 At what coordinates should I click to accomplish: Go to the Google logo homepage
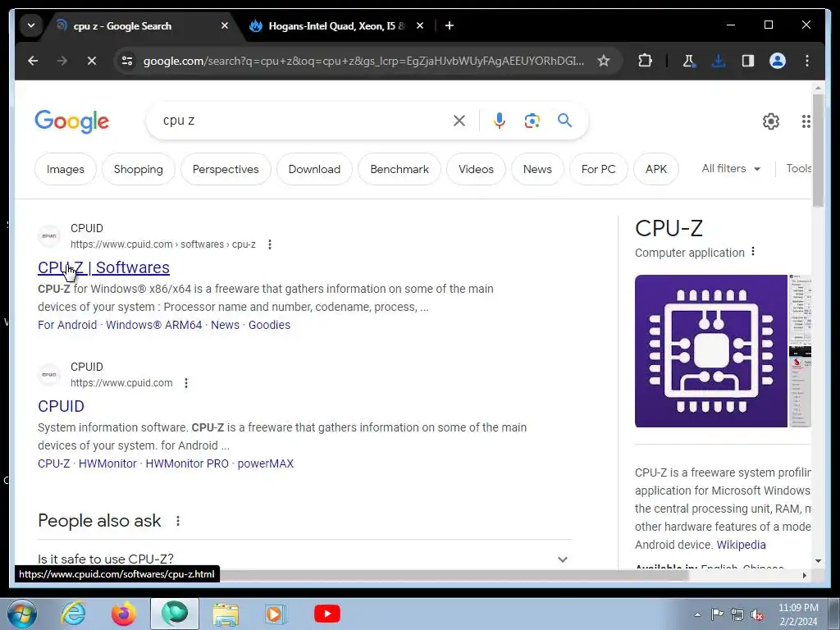[x=72, y=121]
